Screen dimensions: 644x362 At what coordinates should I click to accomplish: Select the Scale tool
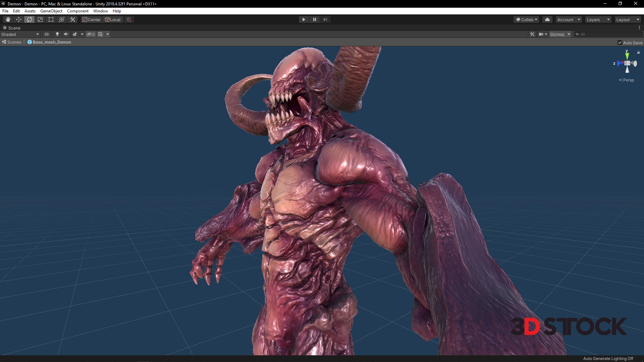(40, 19)
